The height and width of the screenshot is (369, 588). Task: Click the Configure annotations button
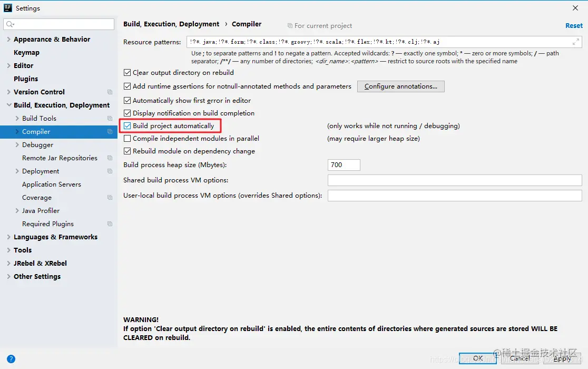point(401,86)
